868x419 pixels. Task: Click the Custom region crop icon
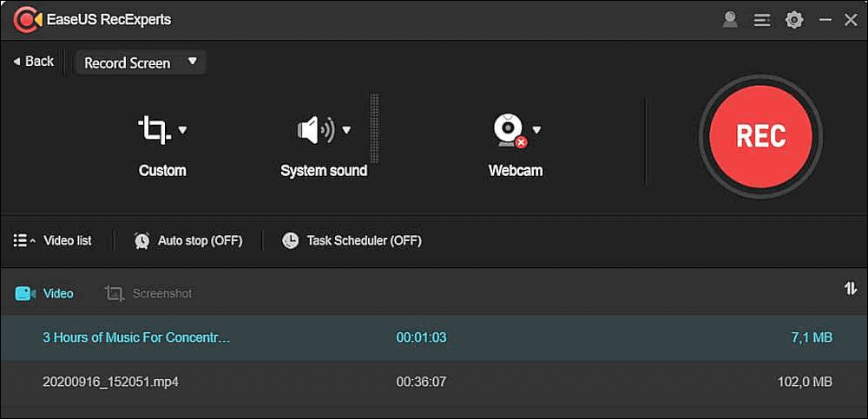click(x=154, y=130)
